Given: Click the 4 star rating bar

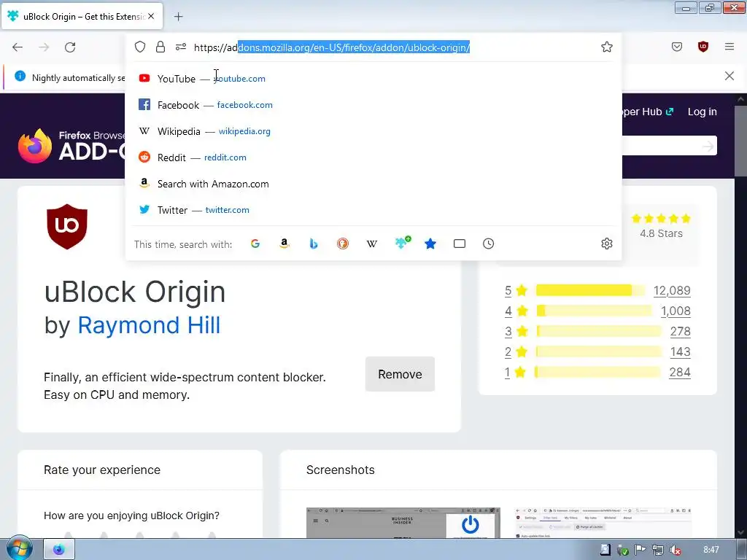Looking at the screenshot, I should pos(594,311).
